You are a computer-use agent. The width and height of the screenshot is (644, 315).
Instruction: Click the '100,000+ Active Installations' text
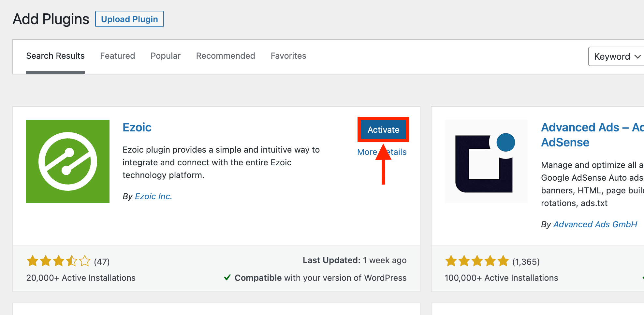tap(501, 278)
